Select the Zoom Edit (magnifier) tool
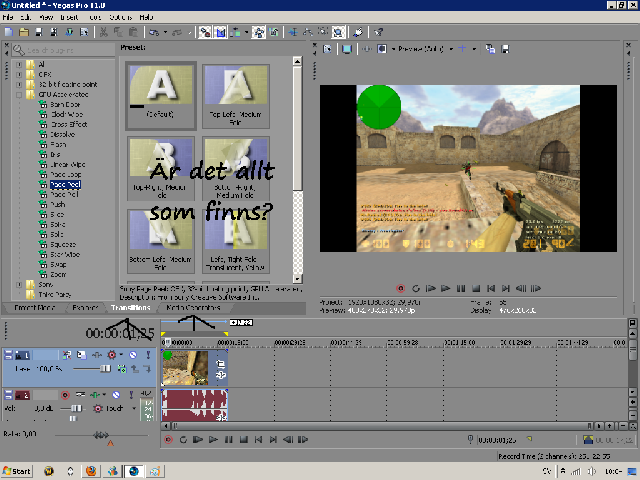This screenshot has width=640, height=480. coord(338,32)
